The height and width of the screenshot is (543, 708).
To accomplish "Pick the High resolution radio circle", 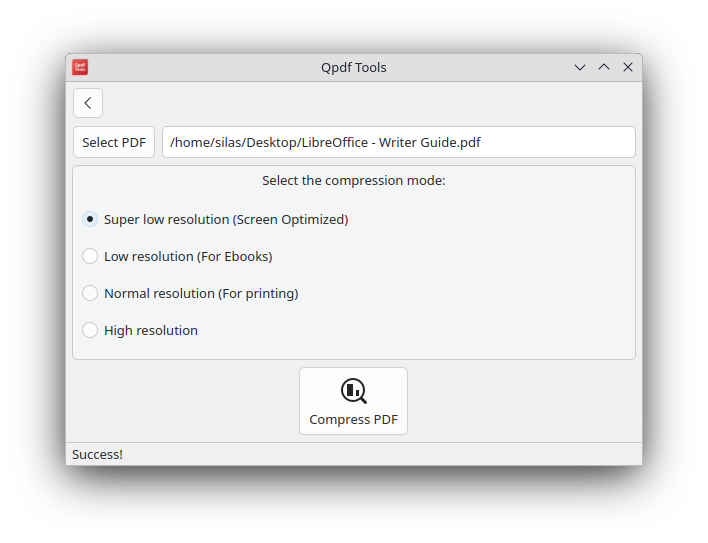I will [x=90, y=330].
